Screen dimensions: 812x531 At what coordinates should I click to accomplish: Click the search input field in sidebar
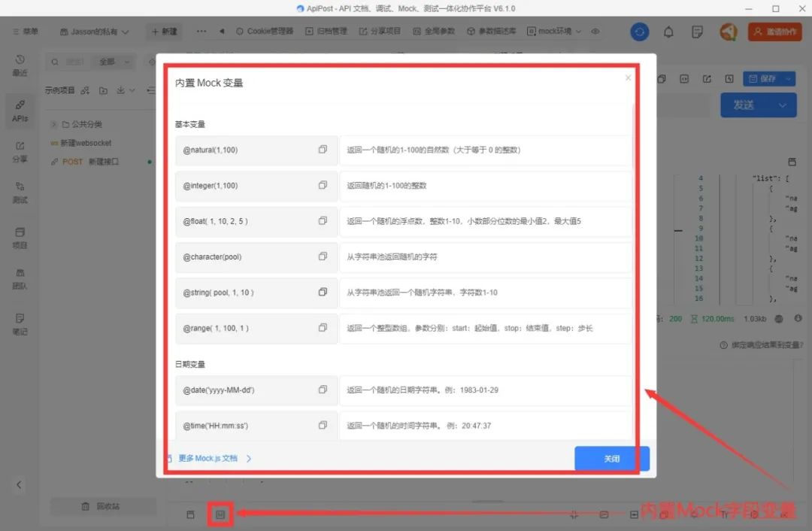75,62
